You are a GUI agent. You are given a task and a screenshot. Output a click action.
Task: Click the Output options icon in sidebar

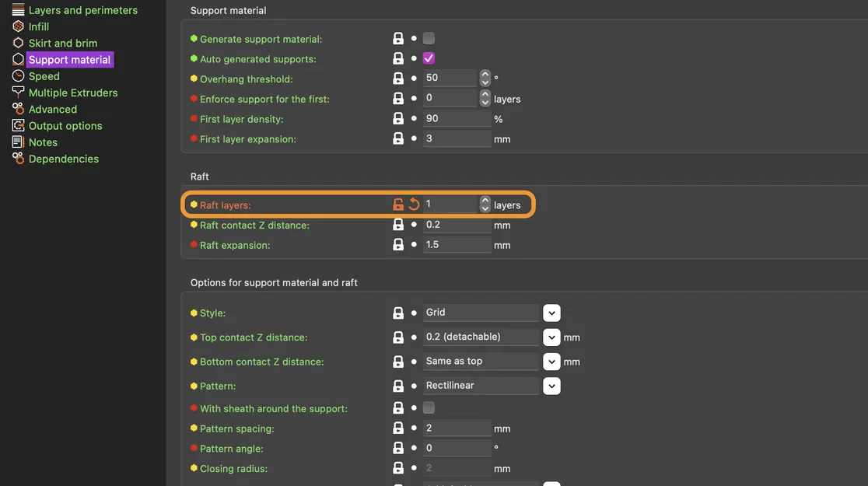point(18,125)
